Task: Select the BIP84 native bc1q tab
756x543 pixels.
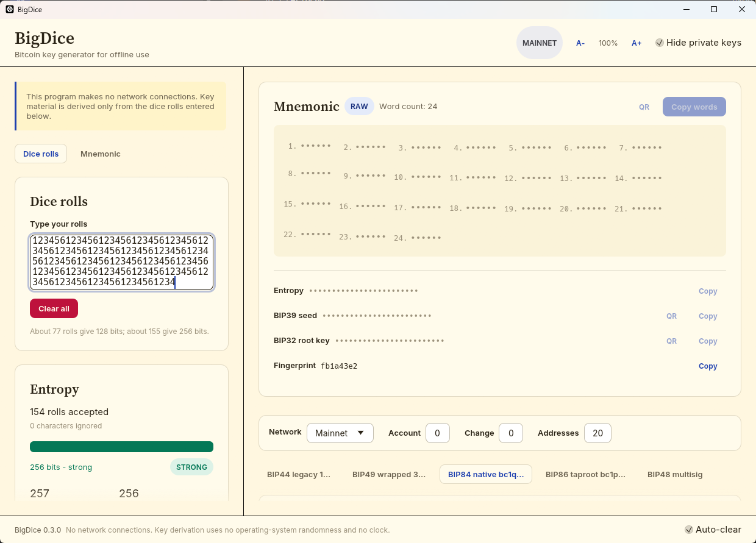Action: point(486,474)
